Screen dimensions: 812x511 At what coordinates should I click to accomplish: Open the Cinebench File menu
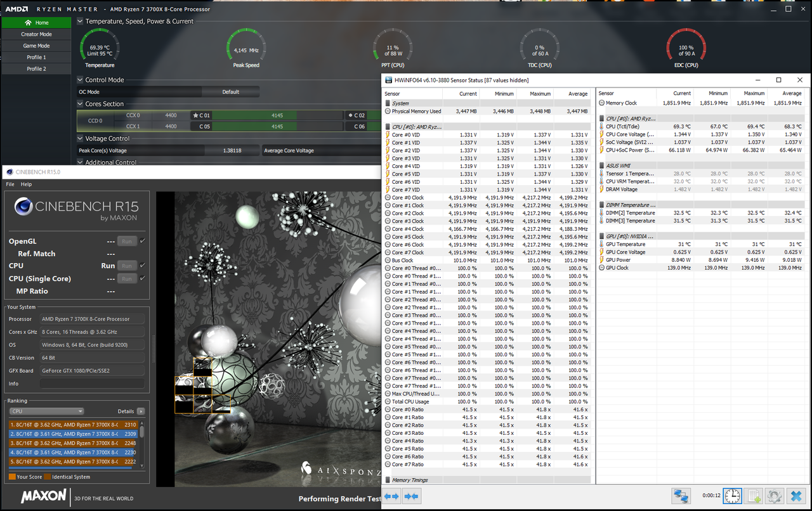[x=10, y=184]
